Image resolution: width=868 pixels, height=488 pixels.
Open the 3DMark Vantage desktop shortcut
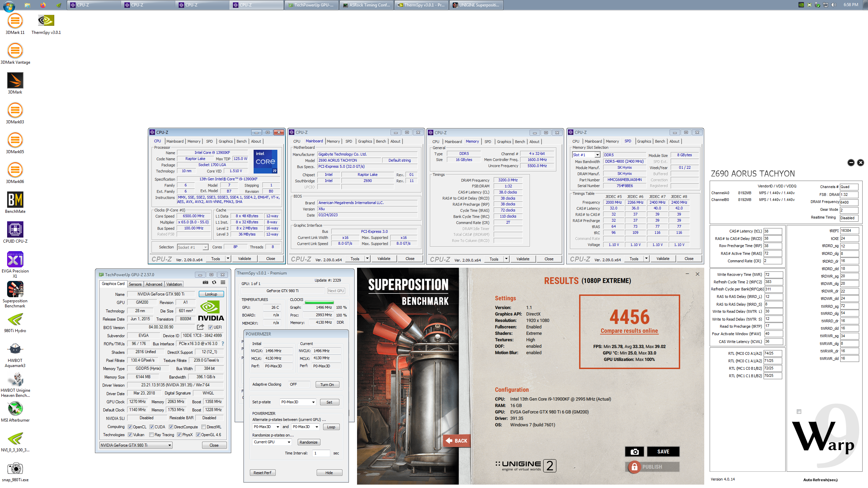(x=15, y=54)
